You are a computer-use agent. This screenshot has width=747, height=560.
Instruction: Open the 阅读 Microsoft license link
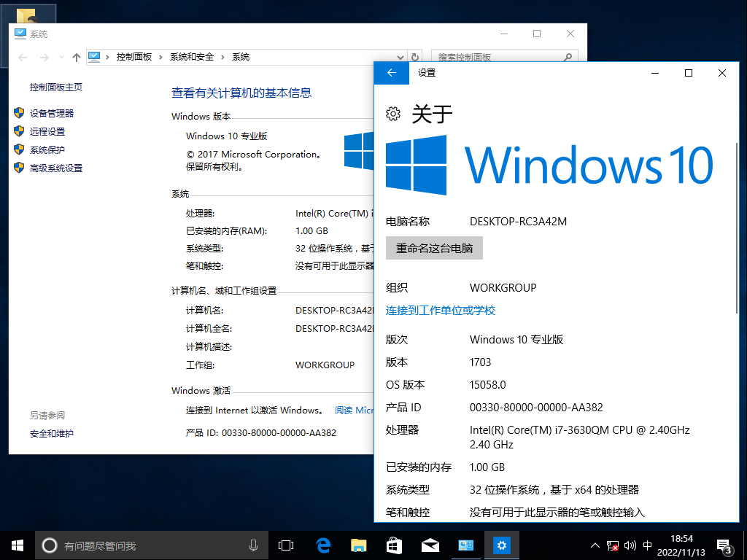354,411
